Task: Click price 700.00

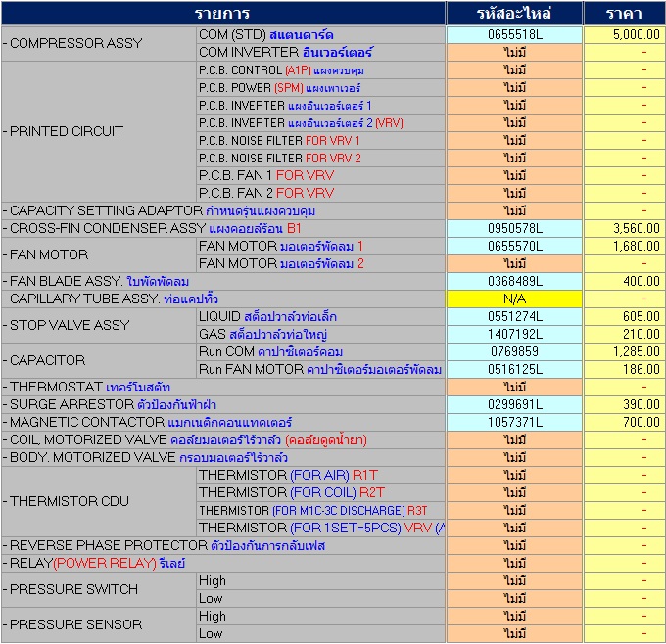Action: point(625,423)
